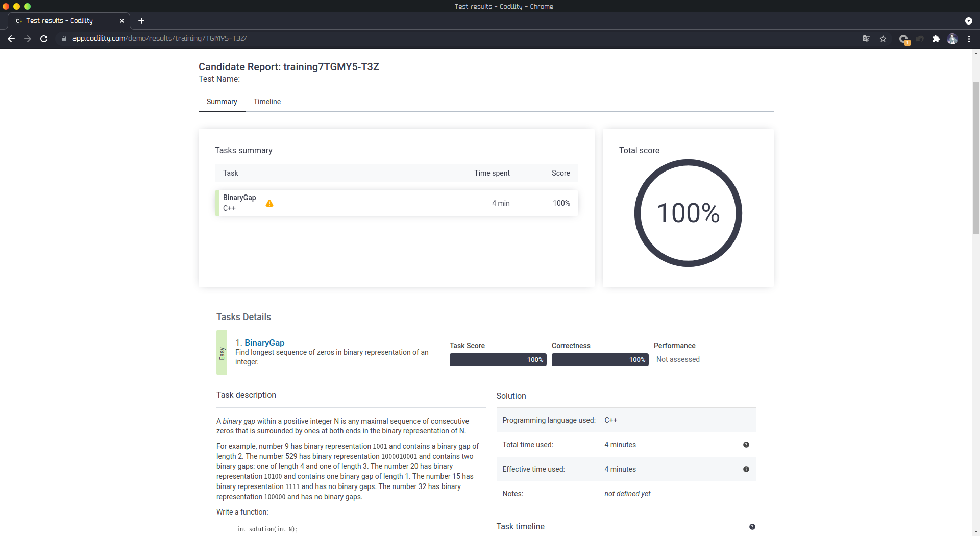
Task: Open a new browser tab
Action: click(141, 21)
